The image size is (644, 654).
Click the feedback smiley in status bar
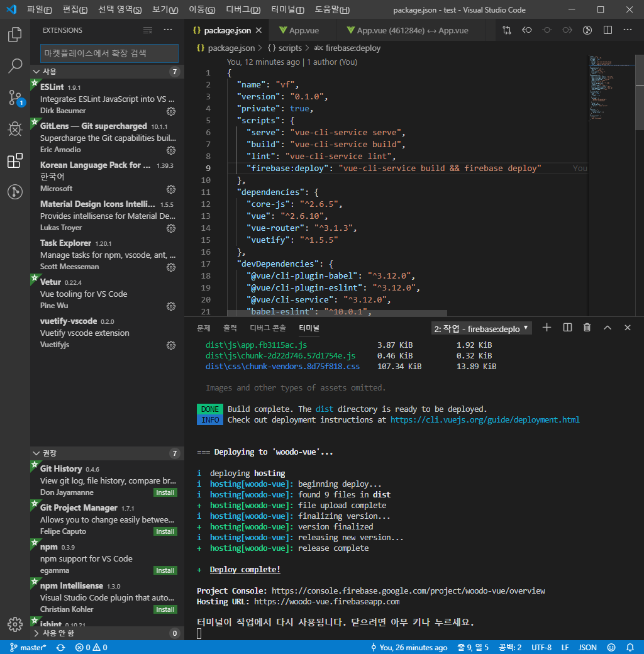click(x=611, y=648)
